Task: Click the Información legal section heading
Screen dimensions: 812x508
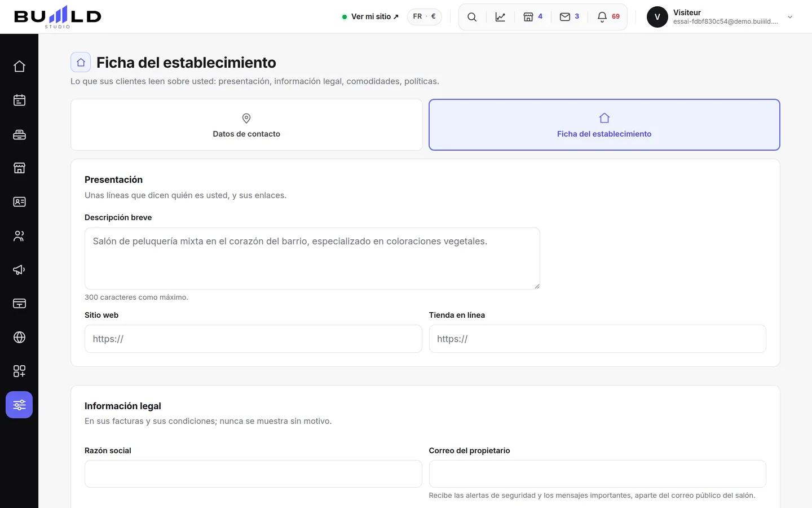Action: click(123, 406)
